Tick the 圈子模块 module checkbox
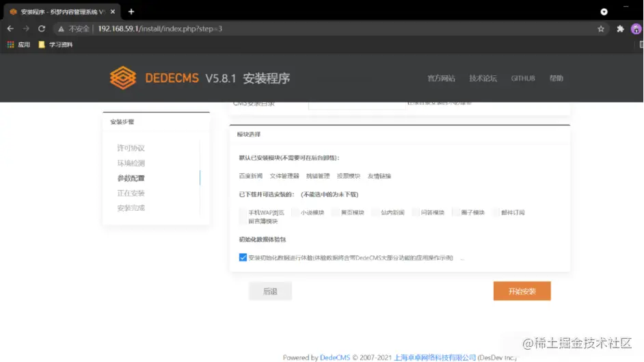Viewport: 644px width, 362px height. pyautogui.click(x=455, y=212)
